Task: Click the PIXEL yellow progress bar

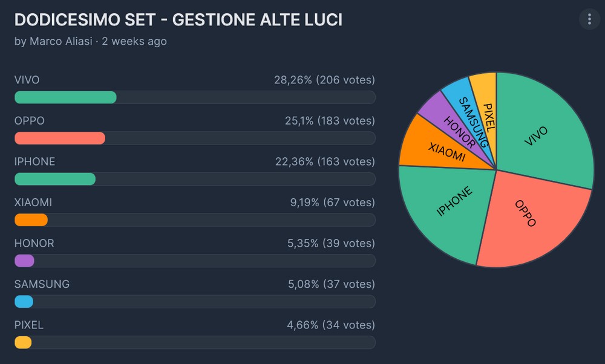Action: pyautogui.click(x=23, y=342)
